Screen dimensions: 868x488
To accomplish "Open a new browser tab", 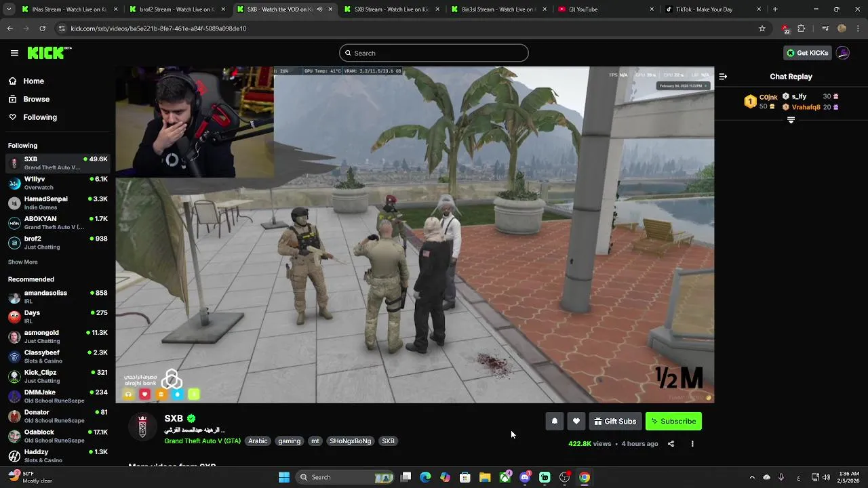I will click(x=775, y=9).
